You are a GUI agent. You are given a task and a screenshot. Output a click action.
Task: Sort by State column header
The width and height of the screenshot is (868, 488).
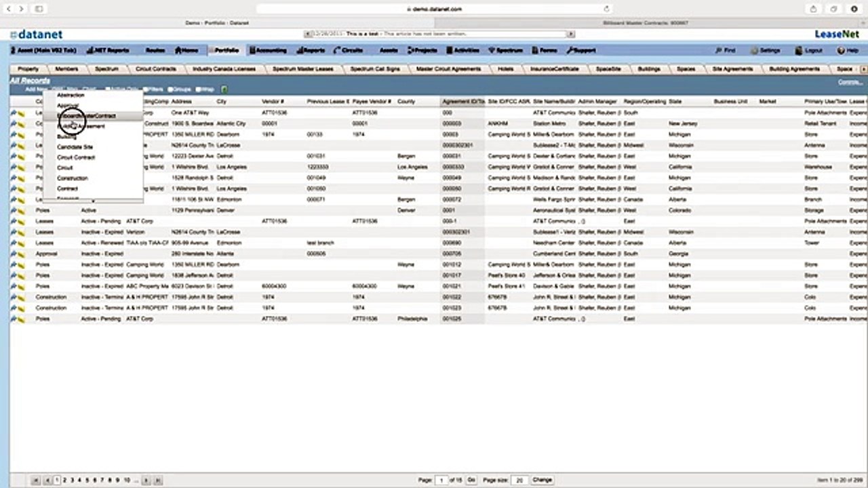click(x=675, y=102)
